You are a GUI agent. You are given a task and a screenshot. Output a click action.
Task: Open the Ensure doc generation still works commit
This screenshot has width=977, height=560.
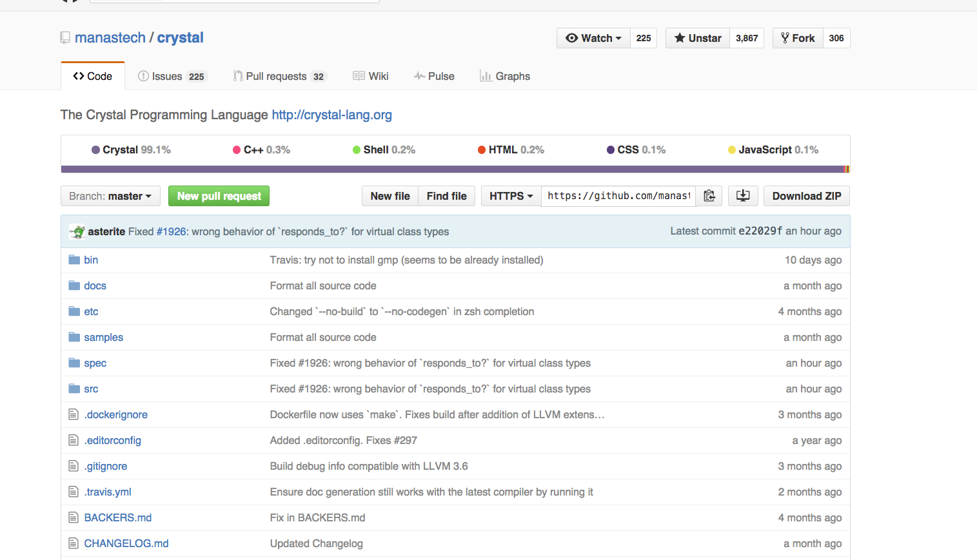point(431,492)
